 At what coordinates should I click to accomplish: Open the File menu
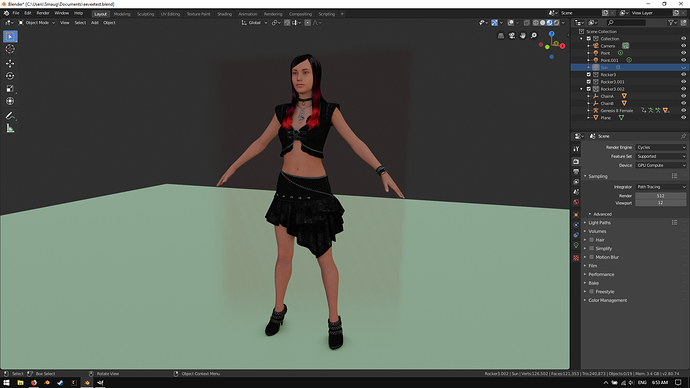16,13
